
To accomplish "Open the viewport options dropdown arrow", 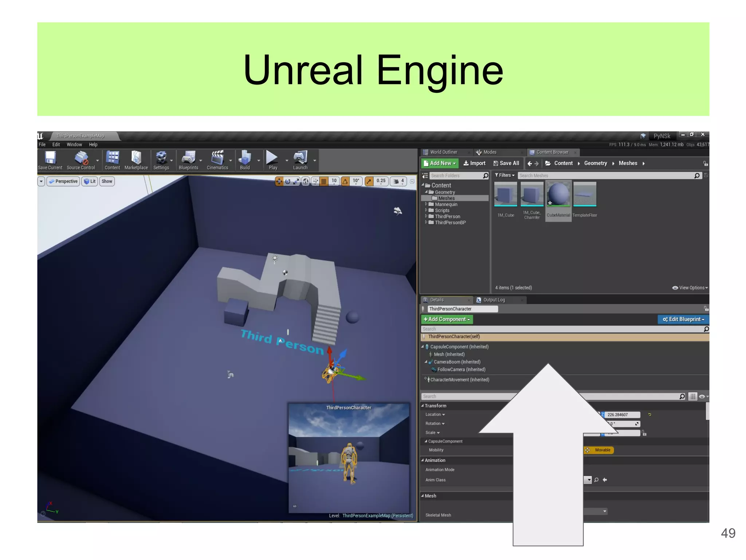I will (x=41, y=181).
